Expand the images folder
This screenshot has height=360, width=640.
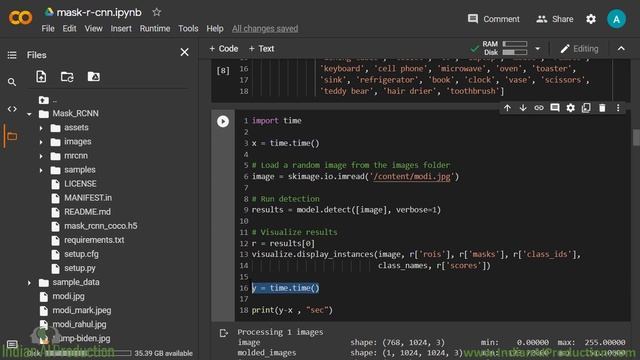point(41,142)
